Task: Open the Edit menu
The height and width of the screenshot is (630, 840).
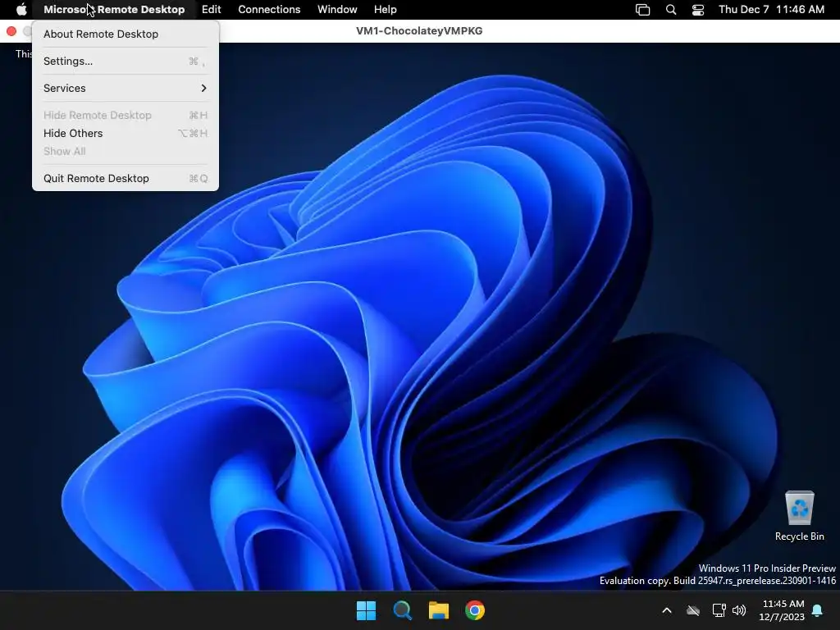Action: [x=211, y=9]
